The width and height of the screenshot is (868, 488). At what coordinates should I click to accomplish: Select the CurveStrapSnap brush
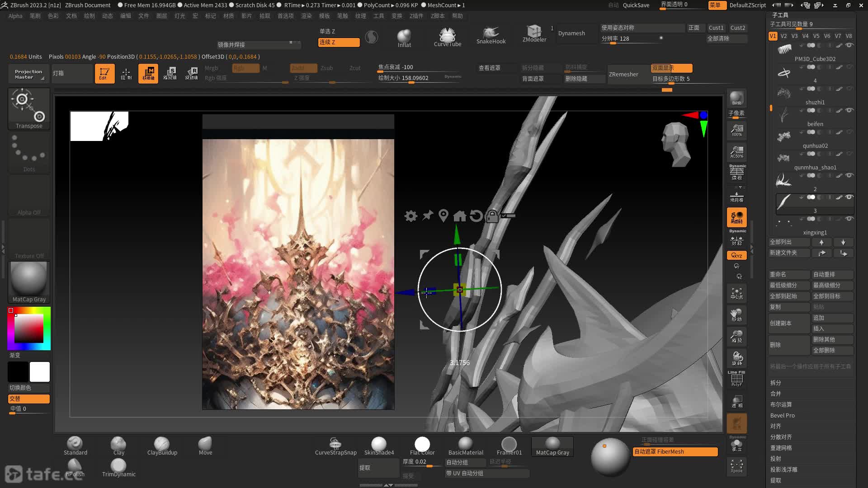335,446
